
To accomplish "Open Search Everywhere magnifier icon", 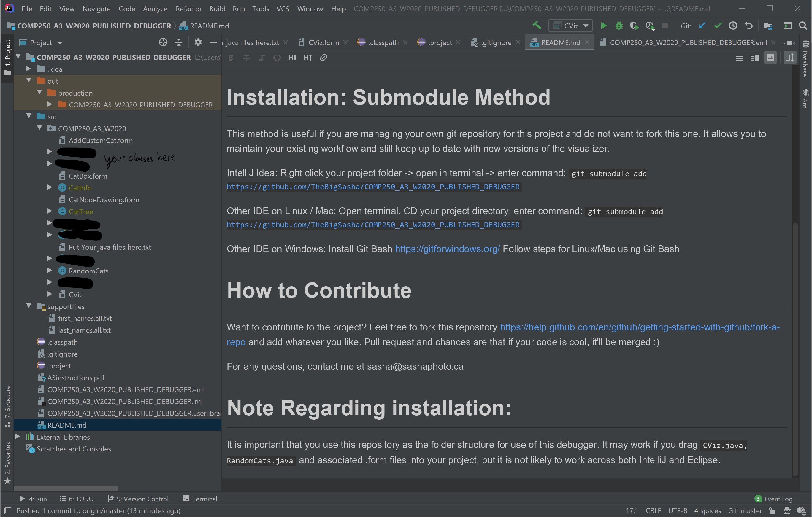I will tap(803, 26).
